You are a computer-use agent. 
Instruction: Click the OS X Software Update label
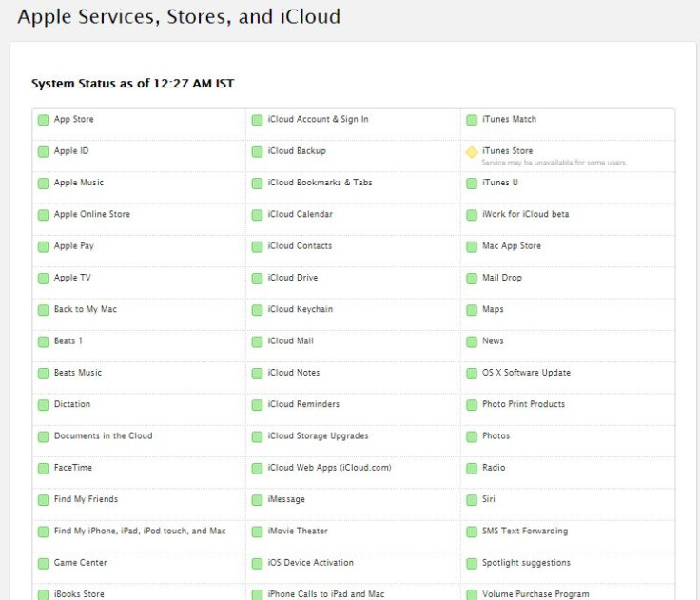click(x=526, y=373)
